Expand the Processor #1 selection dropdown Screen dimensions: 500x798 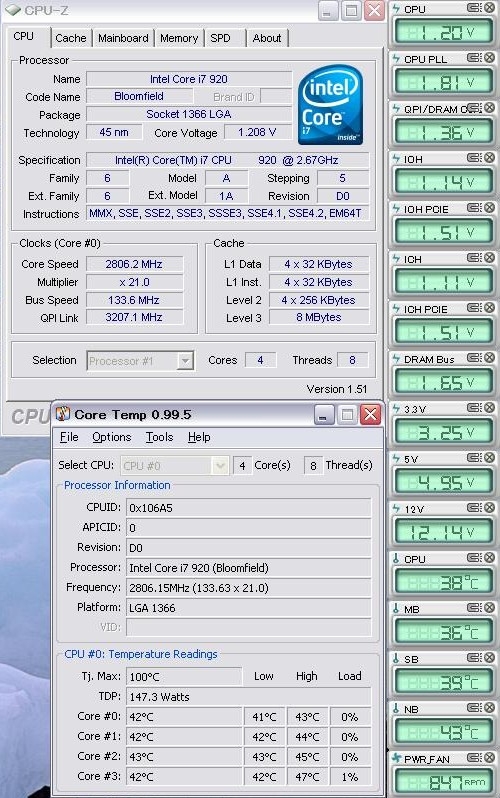[x=185, y=361]
